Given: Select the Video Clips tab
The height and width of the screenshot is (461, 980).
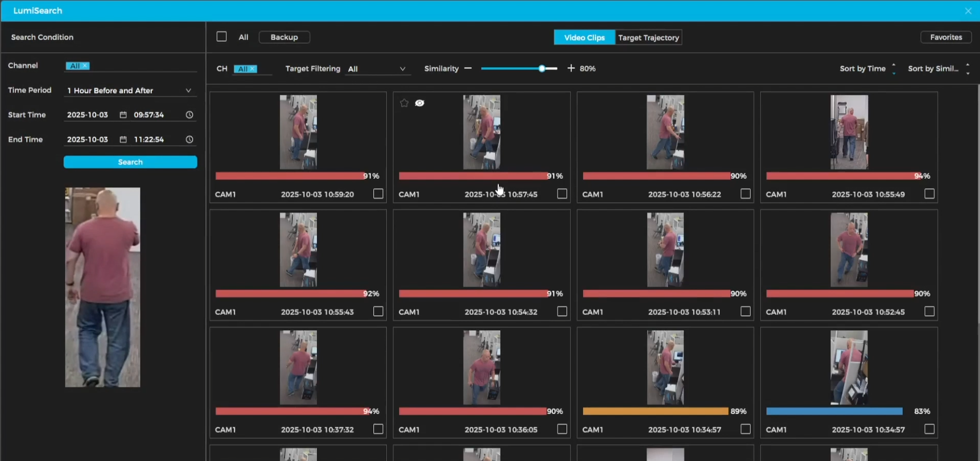Looking at the screenshot, I should (x=584, y=37).
